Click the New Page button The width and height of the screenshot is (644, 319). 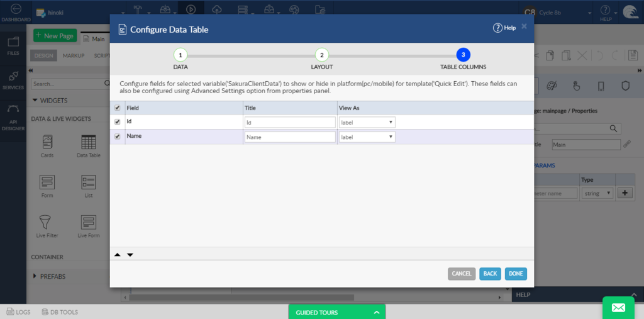pos(55,36)
